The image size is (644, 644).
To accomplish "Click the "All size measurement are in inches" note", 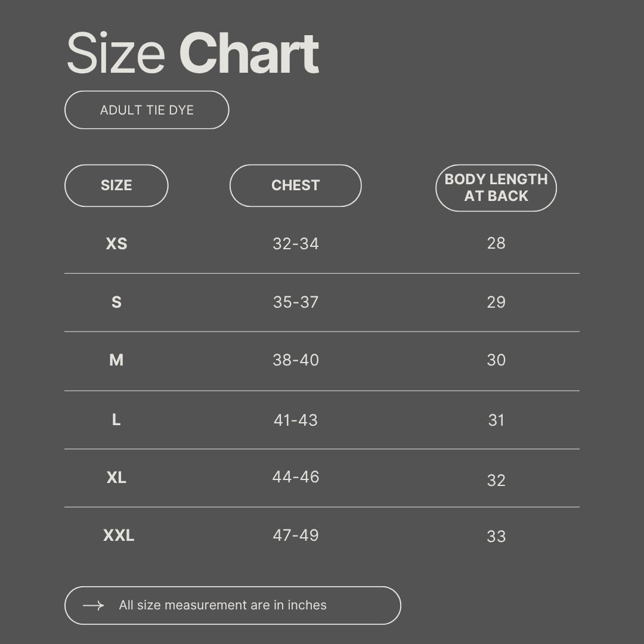I will click(x=222, y=605).
